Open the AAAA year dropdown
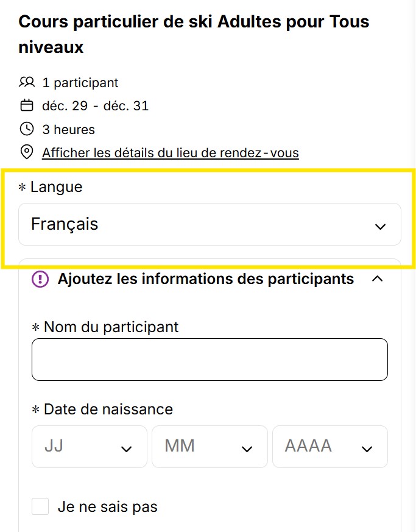The height and width of the screenshot is (532, 416). point(330,447)
